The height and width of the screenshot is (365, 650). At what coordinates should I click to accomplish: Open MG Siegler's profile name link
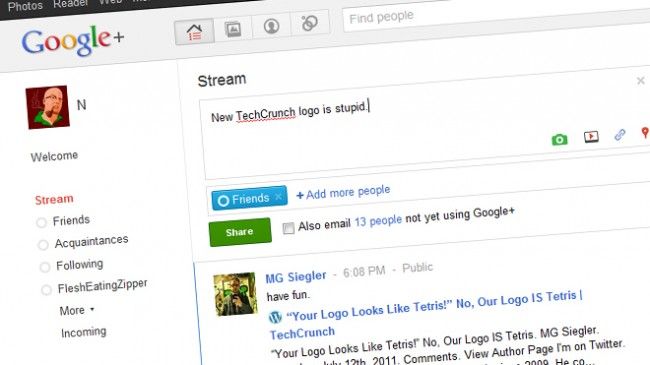point(296,277)
